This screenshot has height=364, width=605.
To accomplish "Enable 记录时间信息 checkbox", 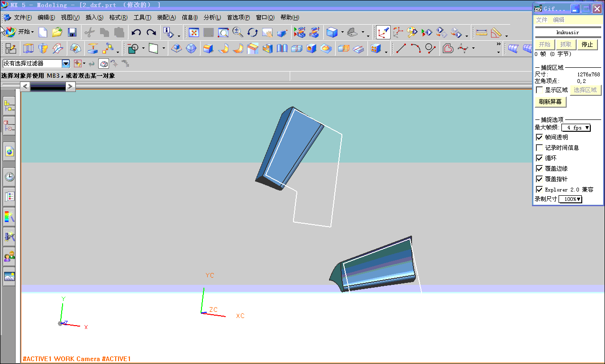I will pyautogui.click(x=539, y=148).
